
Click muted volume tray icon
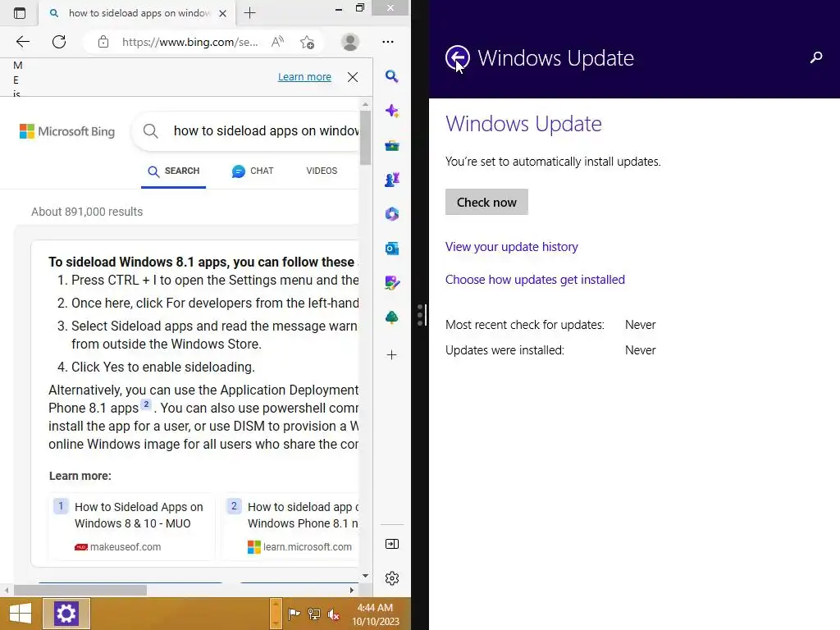(x=333, y=614)
